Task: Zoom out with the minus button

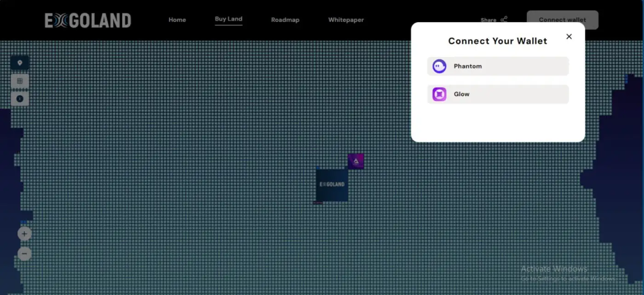Action: pyautogui.click(x=24, y=253)
